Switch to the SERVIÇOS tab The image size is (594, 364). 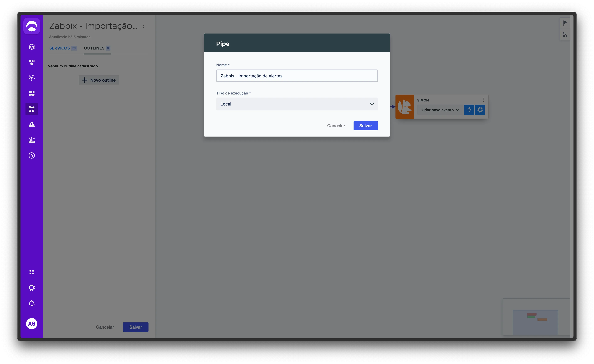(x=63, y=48)
